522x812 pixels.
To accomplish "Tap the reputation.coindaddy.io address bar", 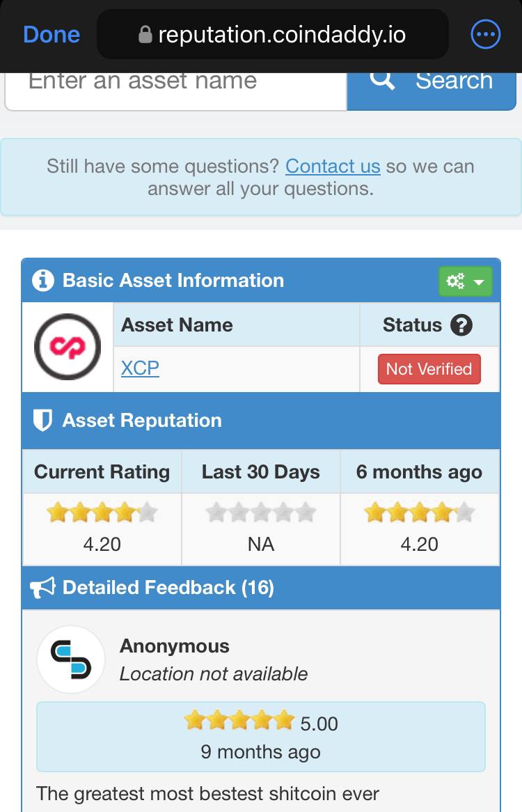I will pyautogui.click(x=273, y=34).
